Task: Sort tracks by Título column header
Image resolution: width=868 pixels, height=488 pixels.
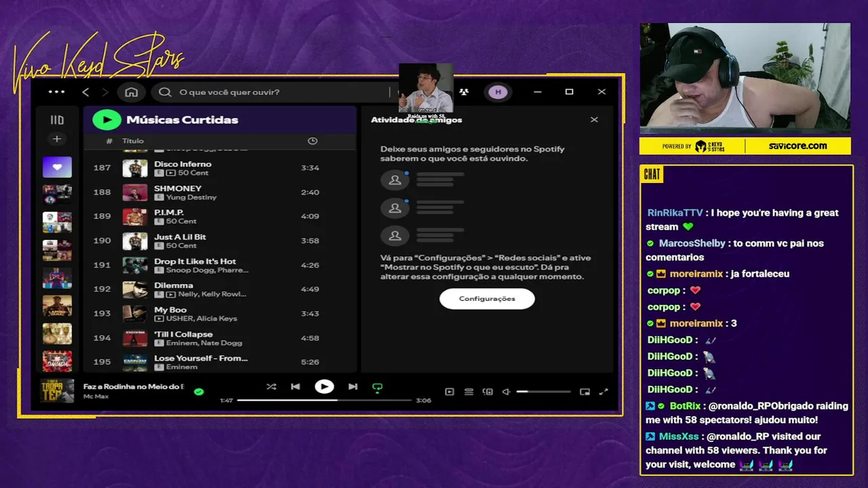Action: coord(133,141)
